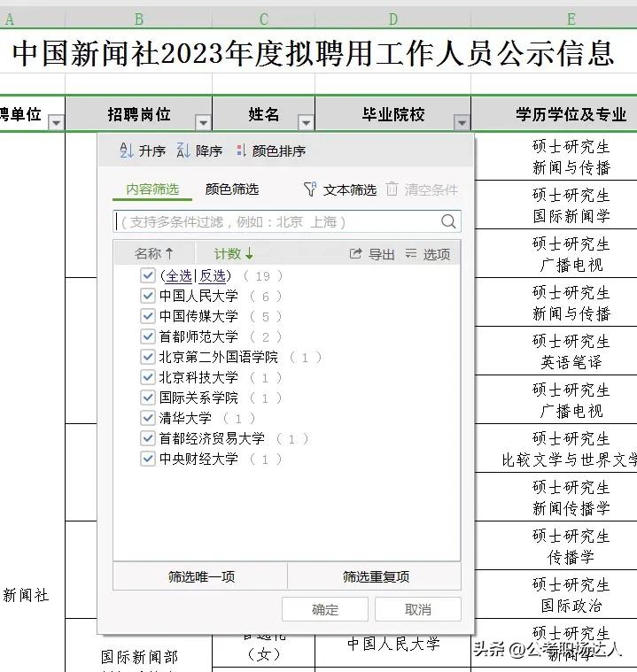Uncheck 首都师范大学 checkbox
The height and width of the screenshot is (672, 637).
(148, 336)
